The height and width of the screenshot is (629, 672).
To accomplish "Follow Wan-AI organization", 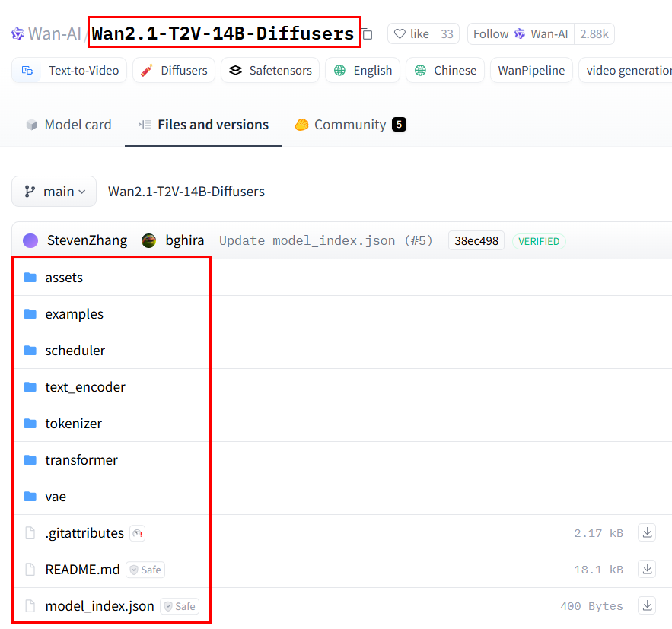I will (x=521, y=33).
